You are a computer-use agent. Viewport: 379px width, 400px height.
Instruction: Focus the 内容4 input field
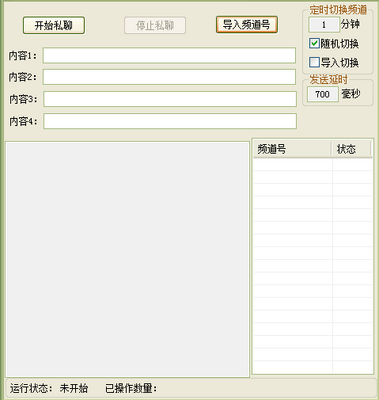[170, 121]
